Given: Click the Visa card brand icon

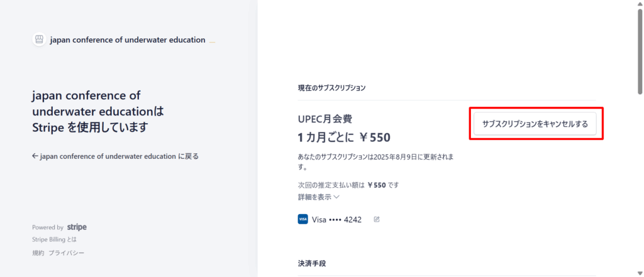Looking at the screenshot, I should [x=303, y=219].
